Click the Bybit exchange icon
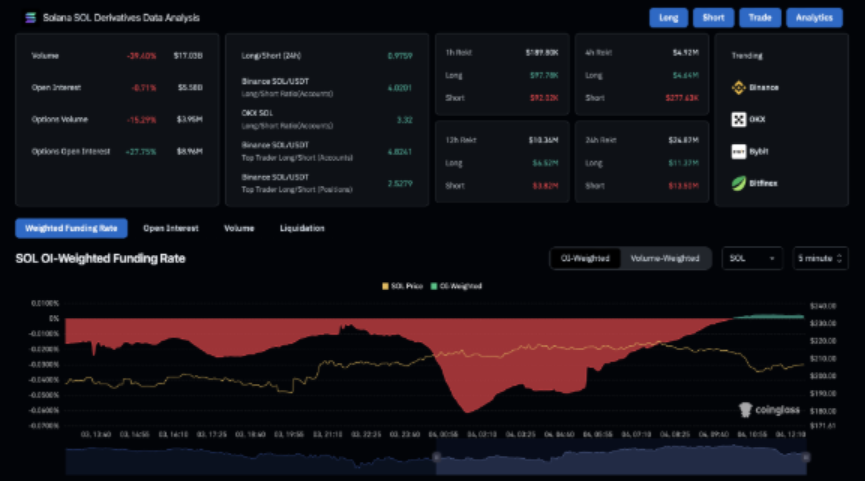The width and height of the screenshot is (865, 481). [740, 151]
